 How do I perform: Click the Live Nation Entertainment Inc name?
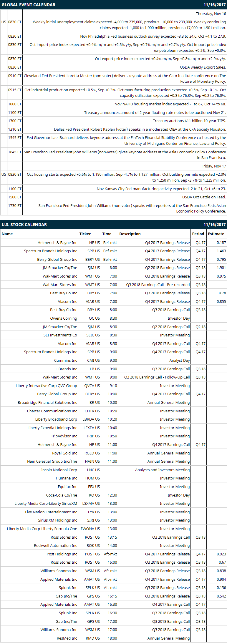click(x=51, y=512)
